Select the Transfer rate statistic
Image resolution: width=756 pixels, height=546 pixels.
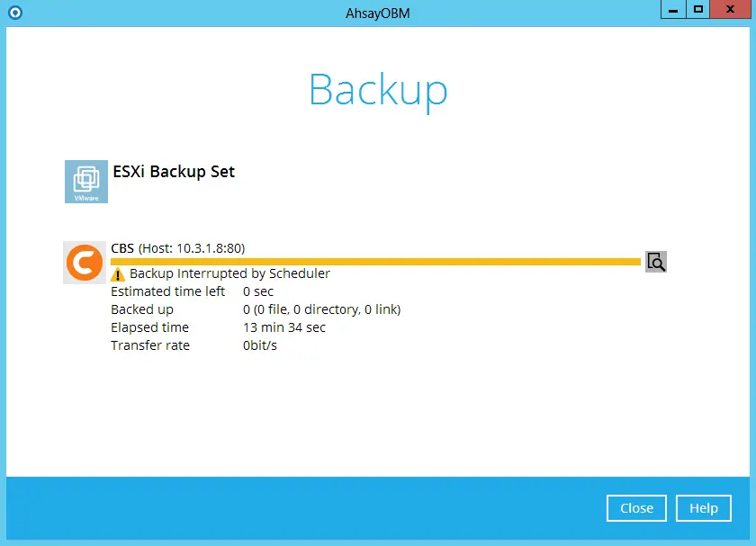click(150, 345)
